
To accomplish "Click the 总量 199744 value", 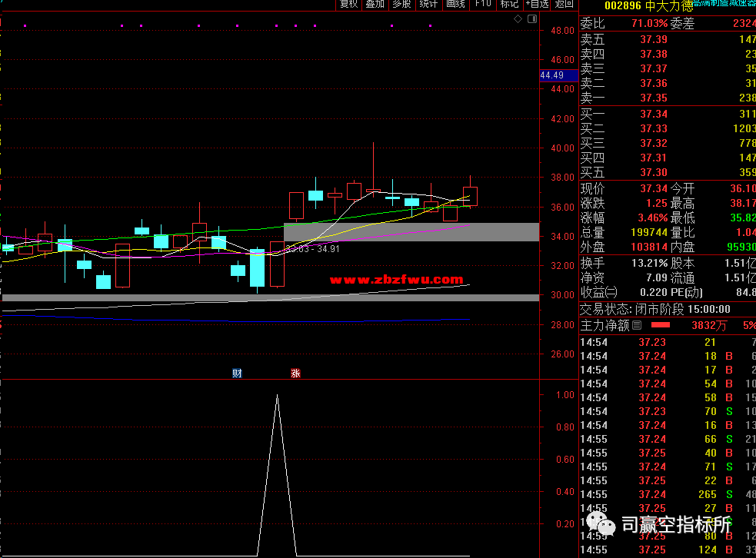I will [649, 232].
